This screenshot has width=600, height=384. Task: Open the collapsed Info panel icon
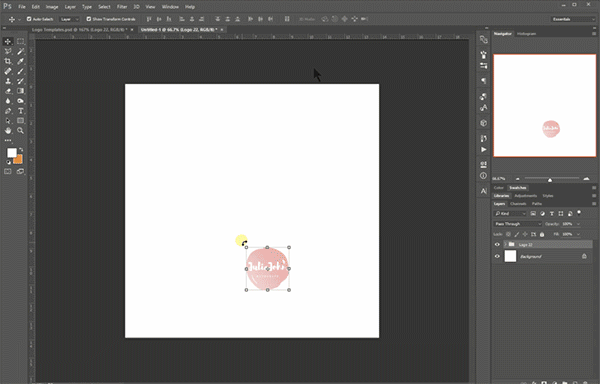484,176
